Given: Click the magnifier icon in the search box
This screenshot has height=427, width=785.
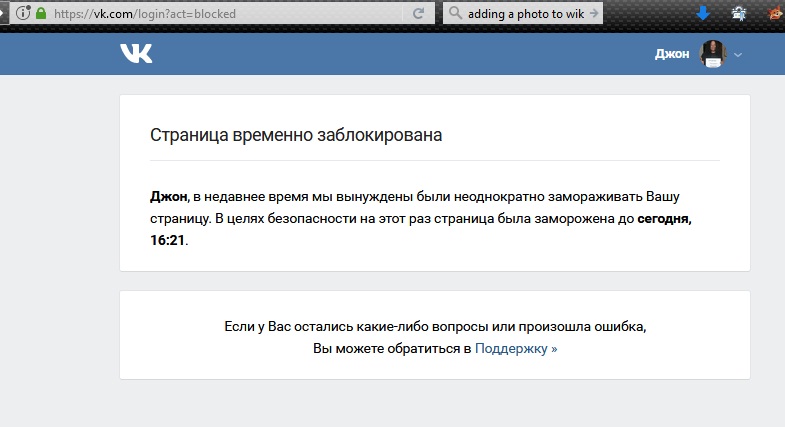Looking at the screenshot, I should 456,14.
